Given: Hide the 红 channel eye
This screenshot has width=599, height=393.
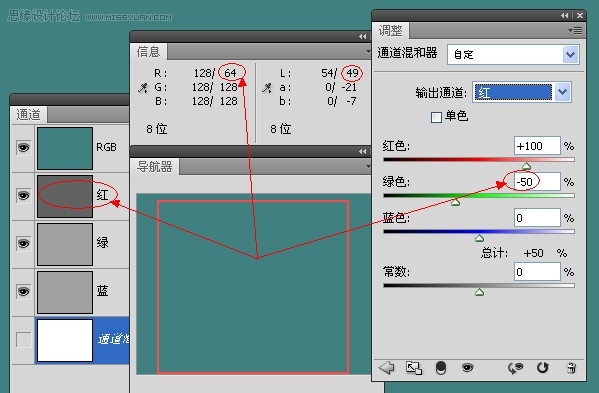Looking at the screenshot, I should click(23, 196).
